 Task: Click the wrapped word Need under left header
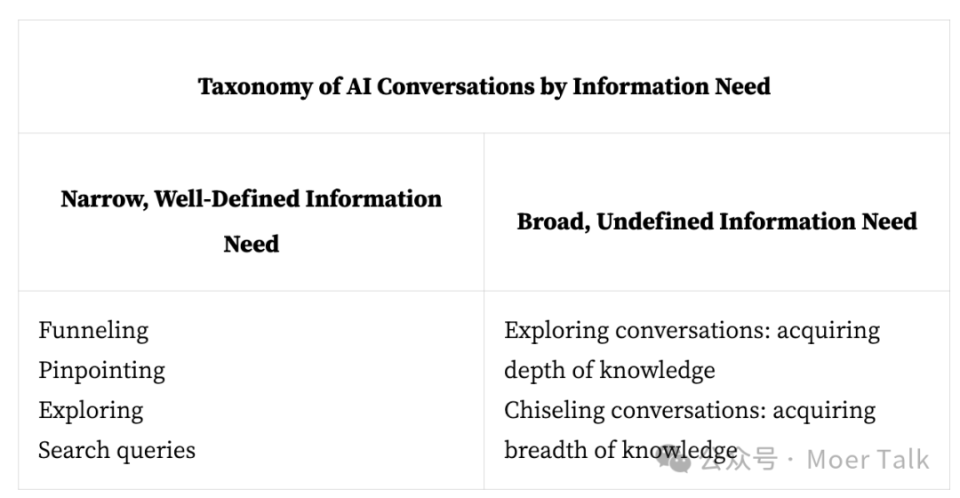pos(251,244)
